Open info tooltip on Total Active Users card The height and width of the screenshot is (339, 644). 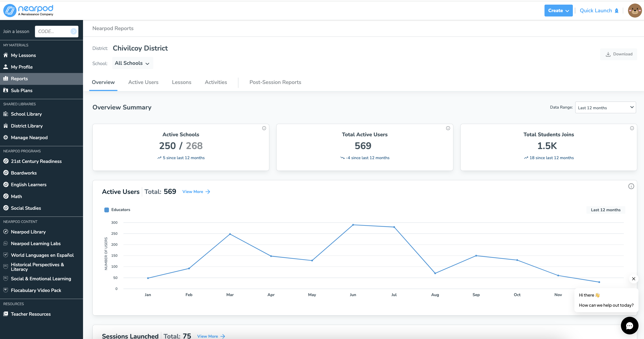click(448, 128)
